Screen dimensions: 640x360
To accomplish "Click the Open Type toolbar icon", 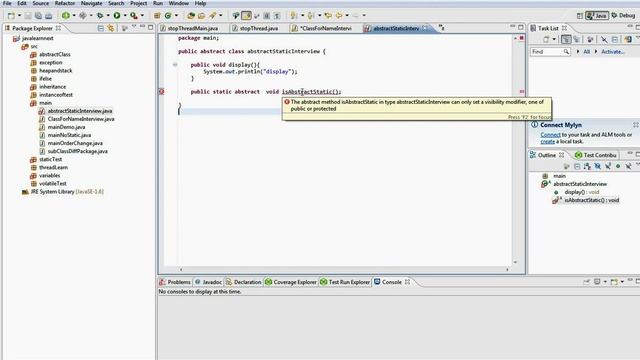I will tap(191, 16).
